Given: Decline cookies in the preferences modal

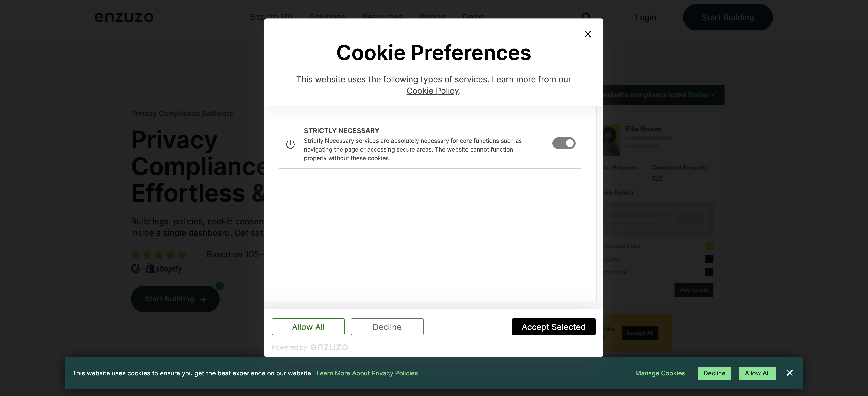Looking at the screenshot, I should pyautogui.click(x=387, y=327).
